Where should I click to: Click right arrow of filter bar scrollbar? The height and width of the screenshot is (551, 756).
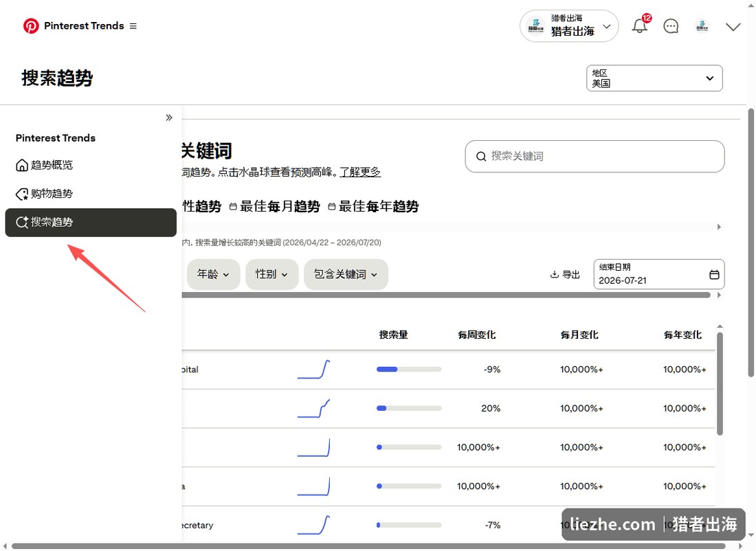tap(719, 295)
